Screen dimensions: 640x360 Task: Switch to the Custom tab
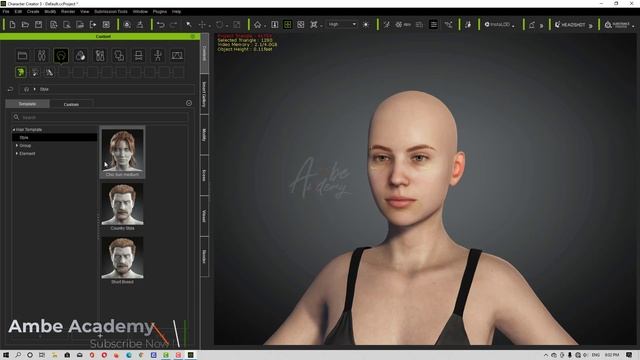71,104
